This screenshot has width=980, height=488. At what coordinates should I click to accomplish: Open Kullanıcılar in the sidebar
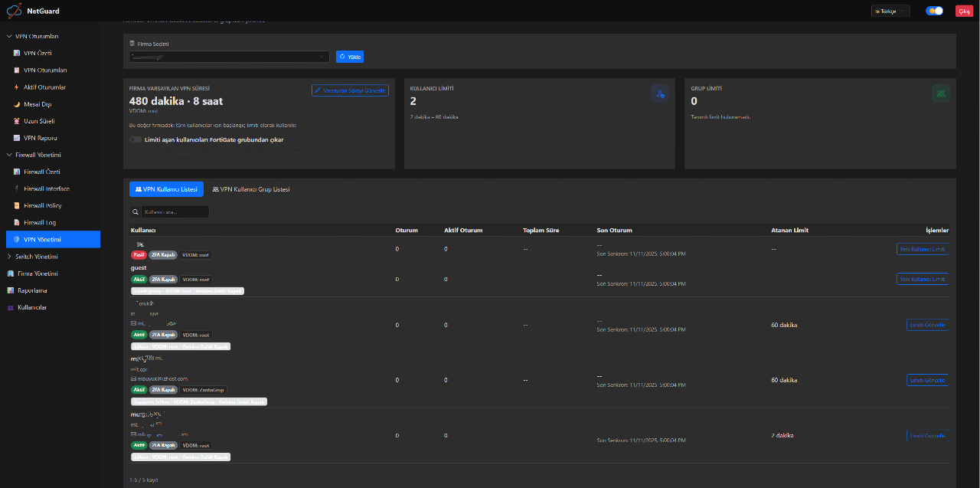point(32,307)
